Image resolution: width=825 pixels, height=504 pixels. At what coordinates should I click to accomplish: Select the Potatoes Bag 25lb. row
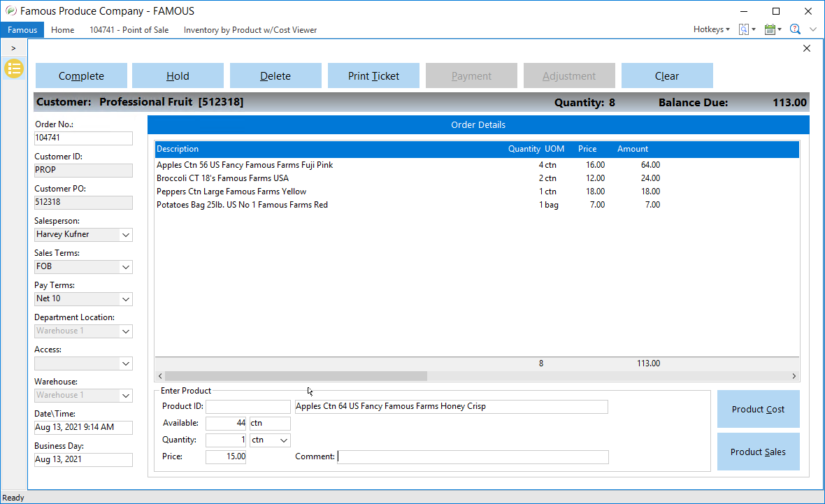[x=477, y=205]
